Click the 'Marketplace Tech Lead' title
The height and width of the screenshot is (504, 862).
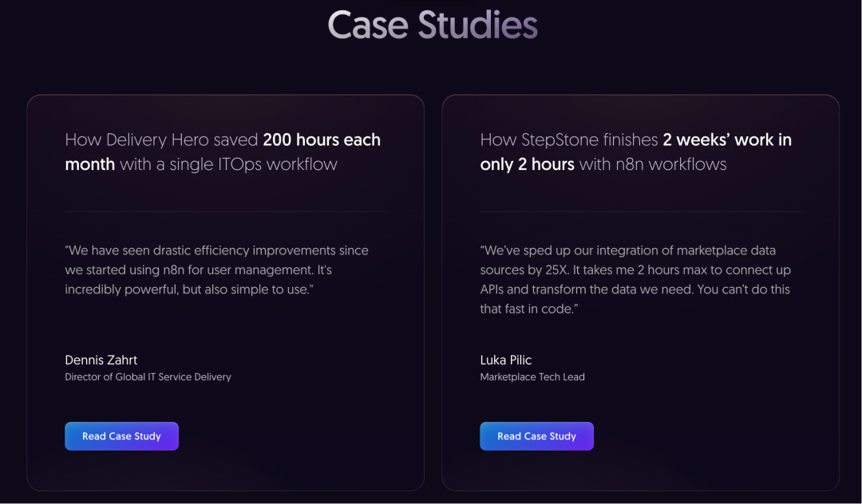click(532, 377)
